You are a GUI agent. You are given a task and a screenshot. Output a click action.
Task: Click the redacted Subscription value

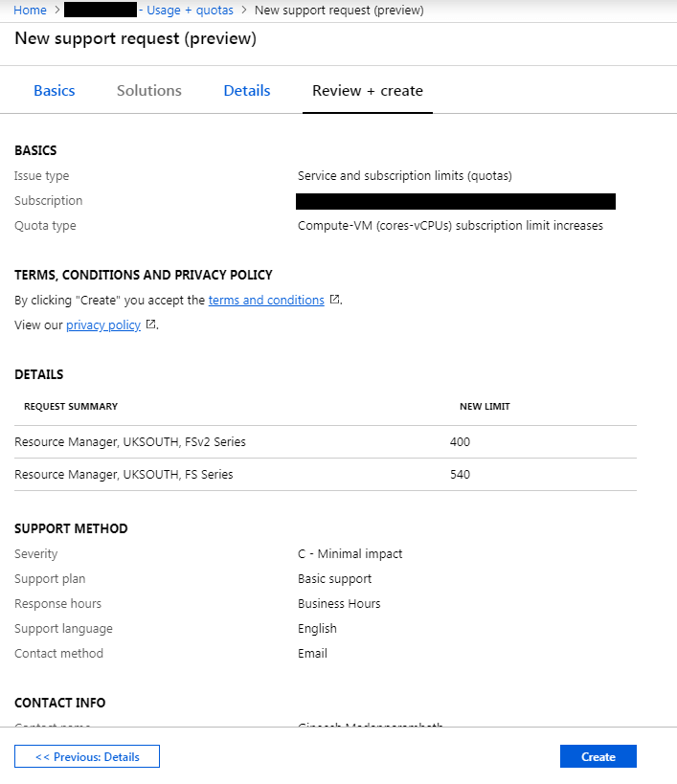(x=456, y=201)
